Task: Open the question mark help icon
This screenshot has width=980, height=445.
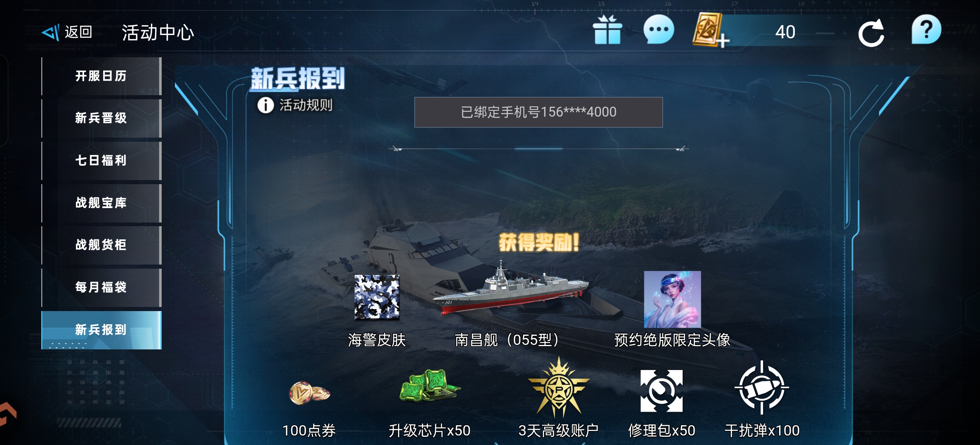Action: [926, 30]
